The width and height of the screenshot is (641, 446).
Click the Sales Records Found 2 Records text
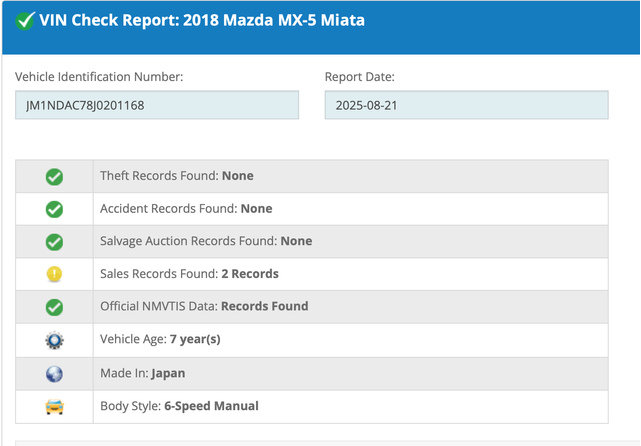[189, 274]
